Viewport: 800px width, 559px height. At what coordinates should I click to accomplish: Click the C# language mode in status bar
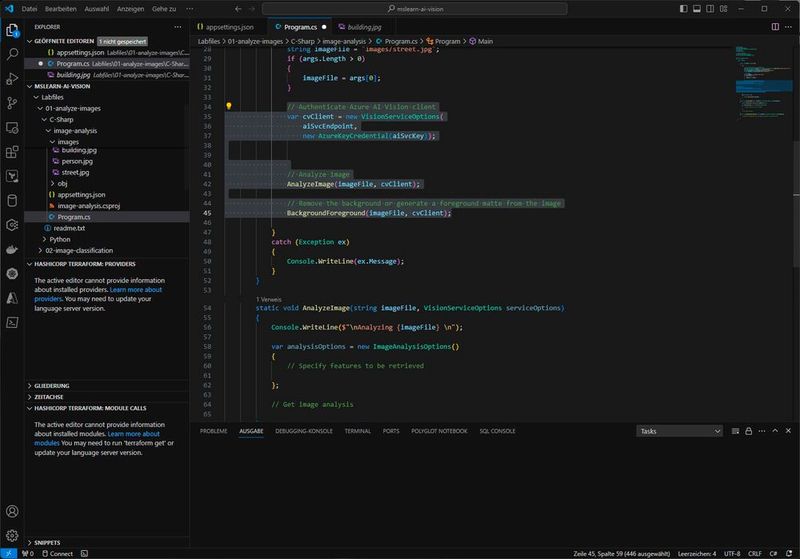[773, 553]
